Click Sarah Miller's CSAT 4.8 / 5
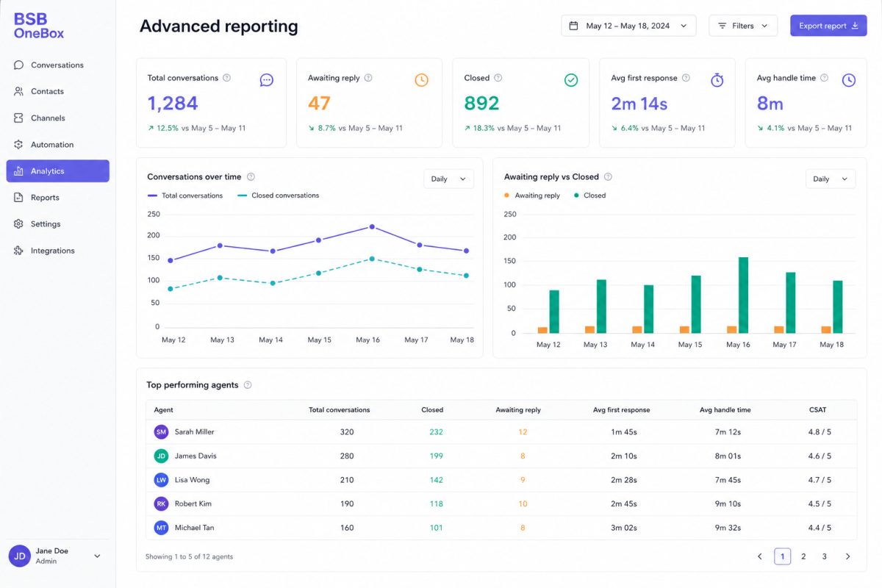The width and height of the screenshot is (882, 588). 820,432
